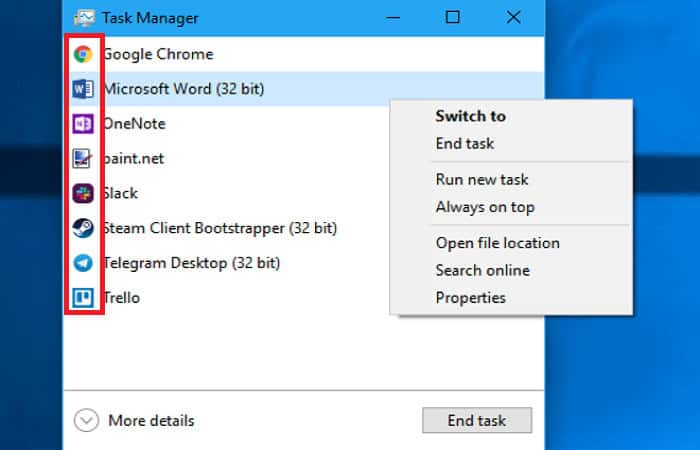The image size is (700, 450).
Task: Expand Task Manager with More details chevron
Action: [x=86, y=421]
